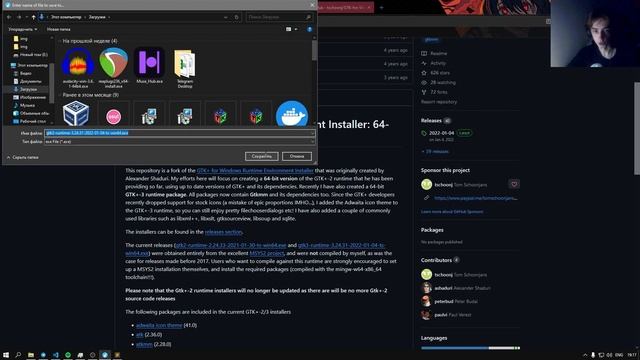The height and width of the screenshot is (360, 640).
Task: Create folder with Новая папка
Action: point(58,29)
